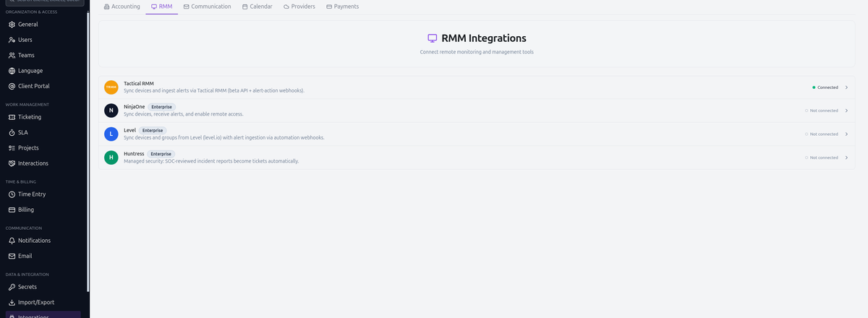Click the Communication tab envelope icon
Viewport: 868px width, 318px height.
187,7
